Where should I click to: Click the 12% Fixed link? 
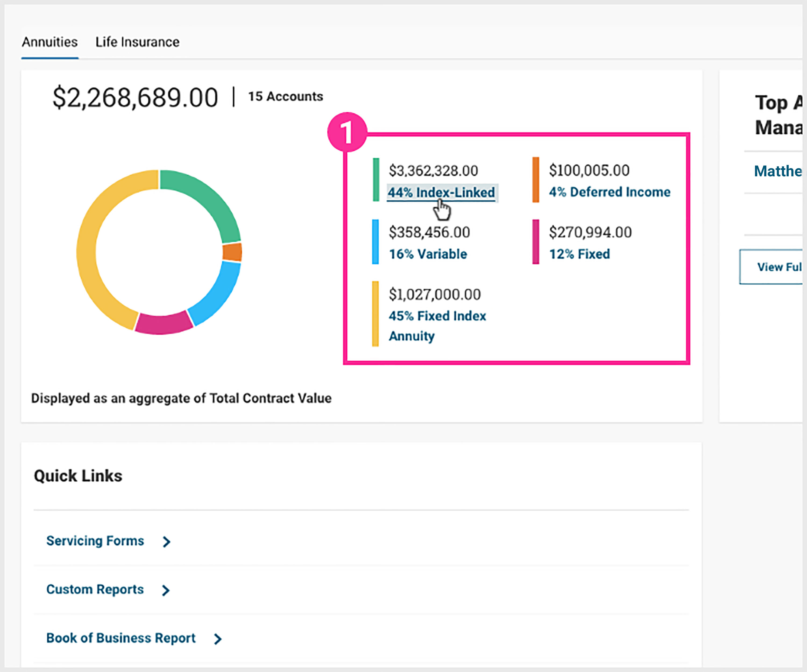click(x=579, y=254)
